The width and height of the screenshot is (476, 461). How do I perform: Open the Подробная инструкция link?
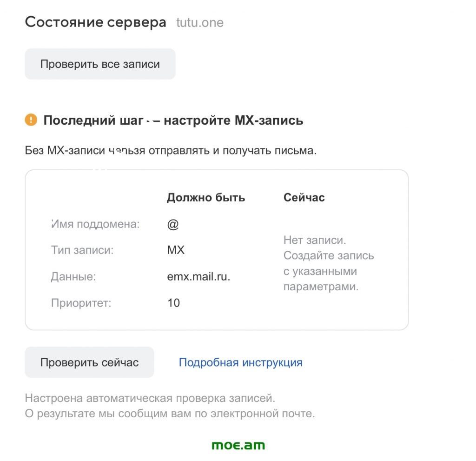240,362
